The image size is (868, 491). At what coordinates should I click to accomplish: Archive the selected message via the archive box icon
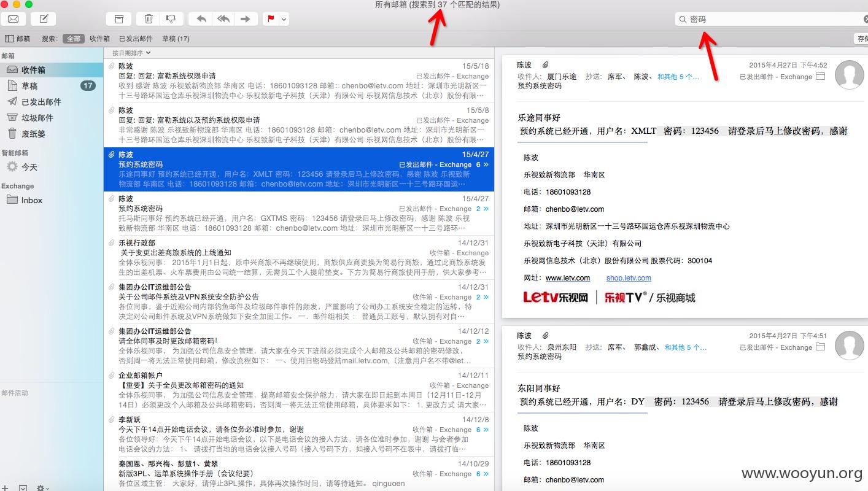tap(118, 19)
